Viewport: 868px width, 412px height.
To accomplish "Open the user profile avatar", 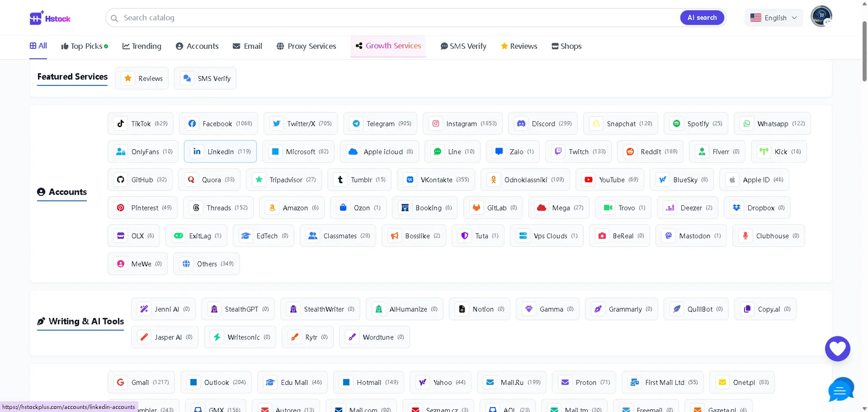I will coord(821,16).
